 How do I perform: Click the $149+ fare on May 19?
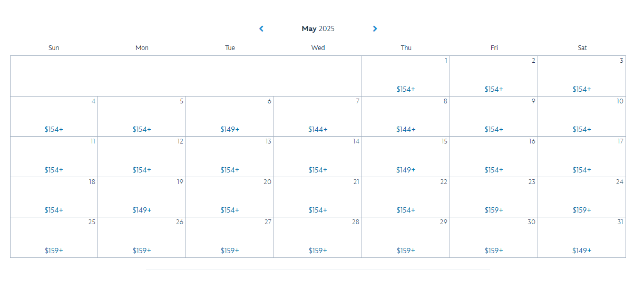(x=142, y=210)
